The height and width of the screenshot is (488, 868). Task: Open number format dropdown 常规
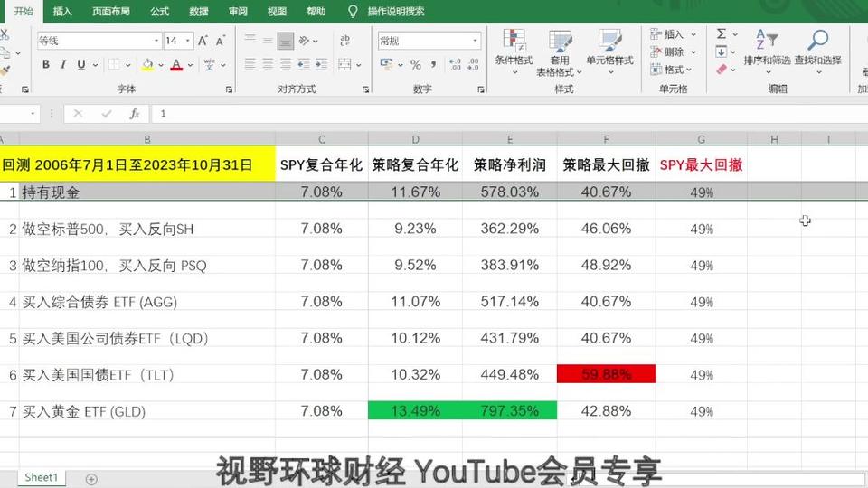coord(429,41)
